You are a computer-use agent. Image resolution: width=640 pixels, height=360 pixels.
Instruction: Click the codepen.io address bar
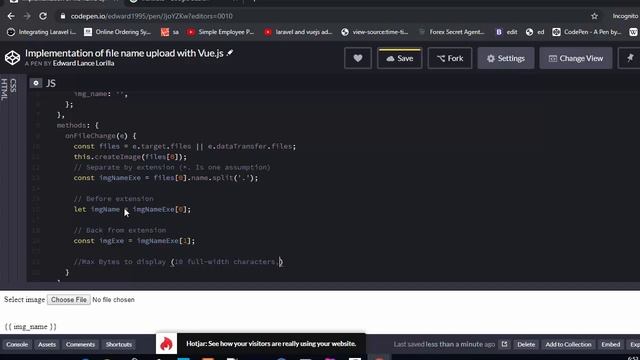[x=151, y=16]
